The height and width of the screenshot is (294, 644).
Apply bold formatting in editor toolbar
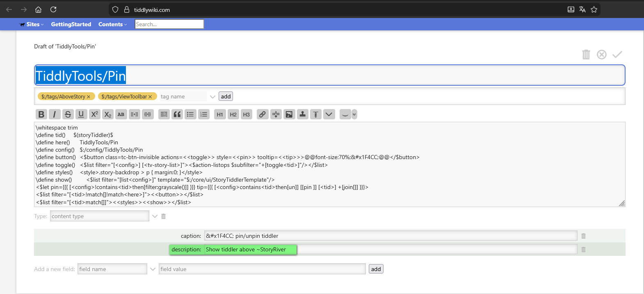41,114
